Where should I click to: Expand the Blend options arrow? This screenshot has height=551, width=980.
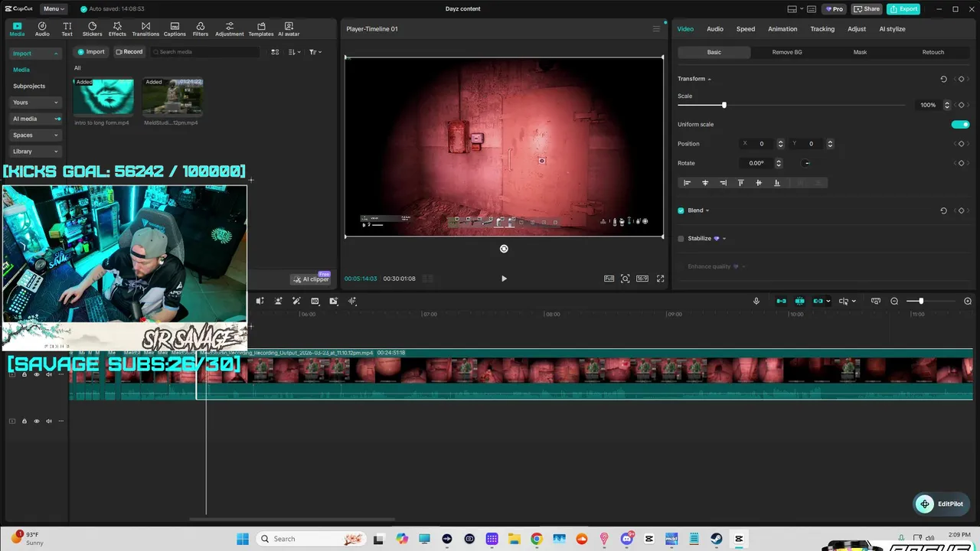[x=707, y=210]
